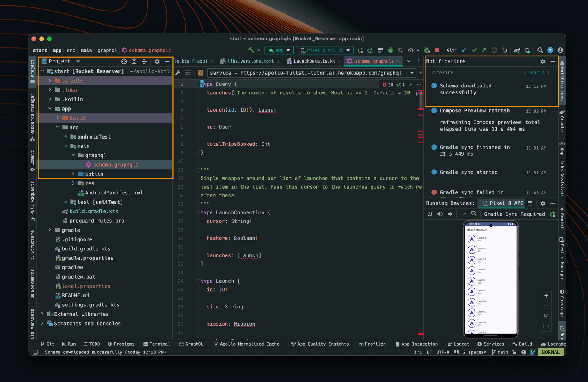Click the Search Everywhere magnifier icon
The image size is (588, 382).
540,50
